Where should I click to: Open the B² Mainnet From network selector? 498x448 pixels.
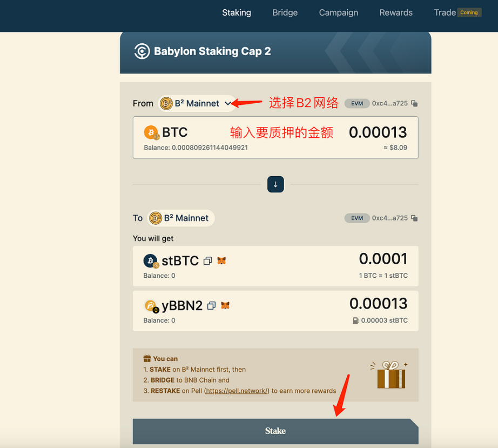click(x=197, y=103)
